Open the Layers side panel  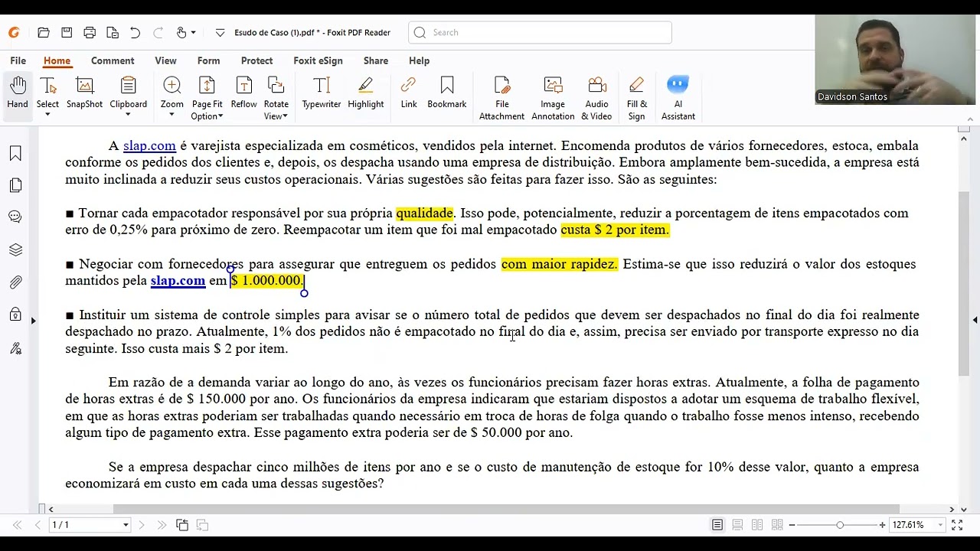coord(15,250)
